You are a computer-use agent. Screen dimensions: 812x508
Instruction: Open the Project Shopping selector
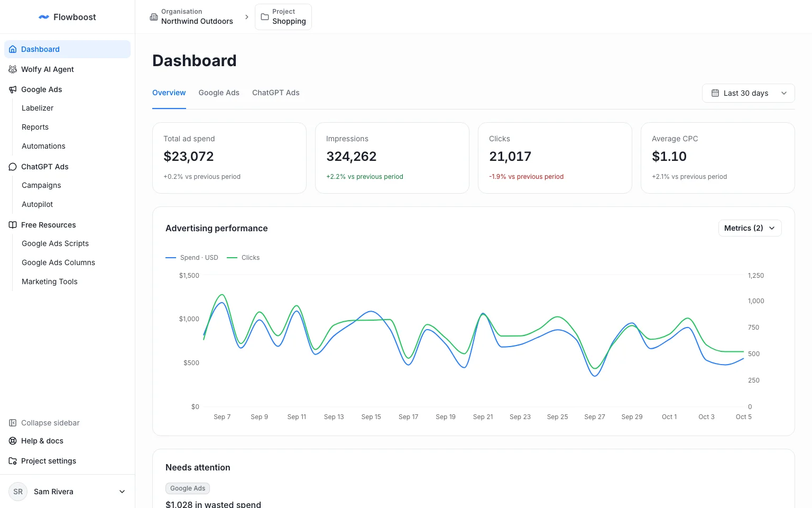[283, 17]
